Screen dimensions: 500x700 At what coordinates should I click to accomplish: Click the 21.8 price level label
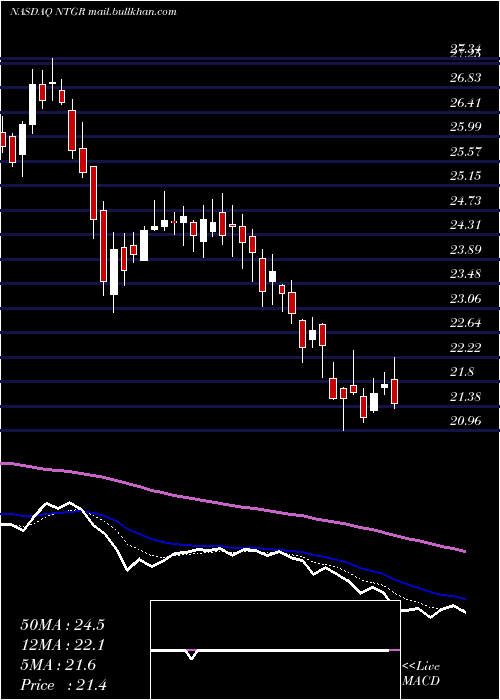462,372
